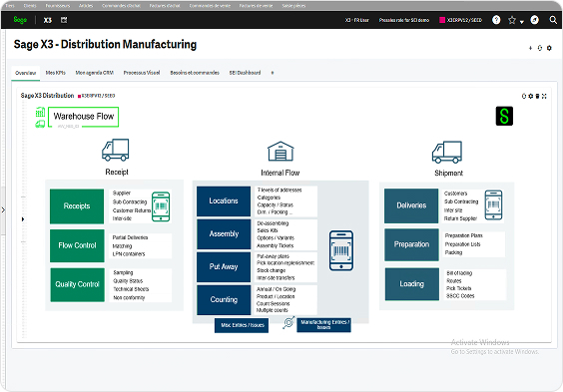Open the Besoins et commandes tab
563x392 pixels.
point(195,73)
